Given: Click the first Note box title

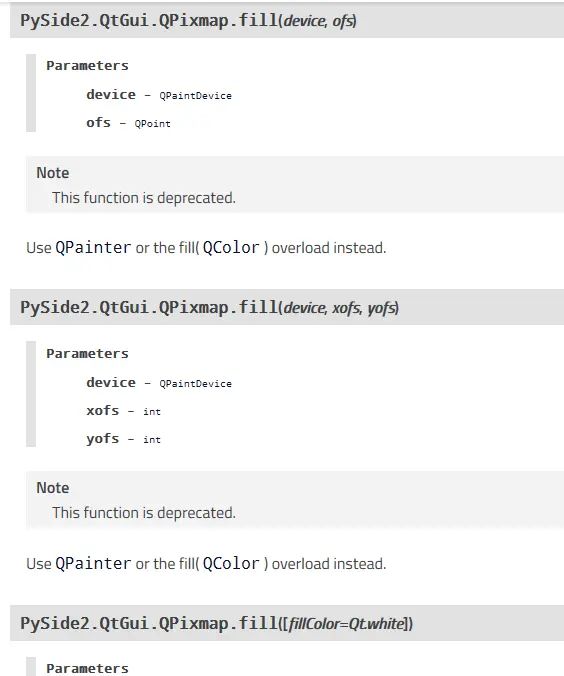Looking at the screenshot, I should click(x=53, y=173).
